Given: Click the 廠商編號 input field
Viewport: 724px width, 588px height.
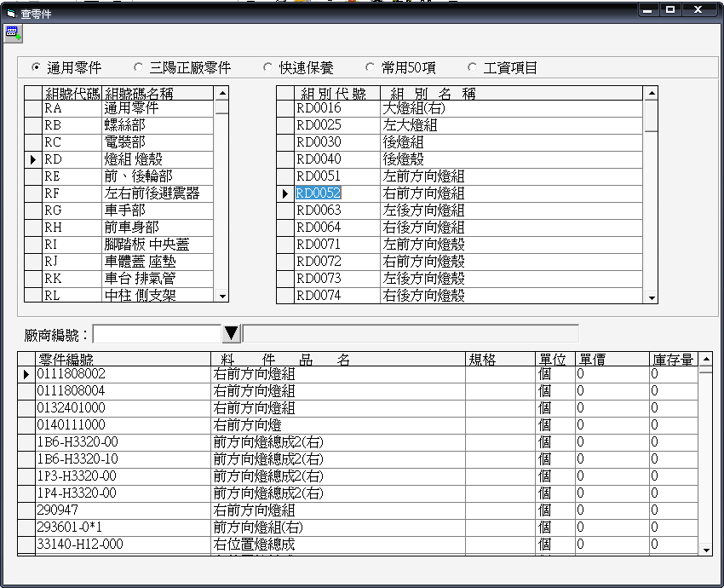Looking at the screenshot, I should [157, 333].
